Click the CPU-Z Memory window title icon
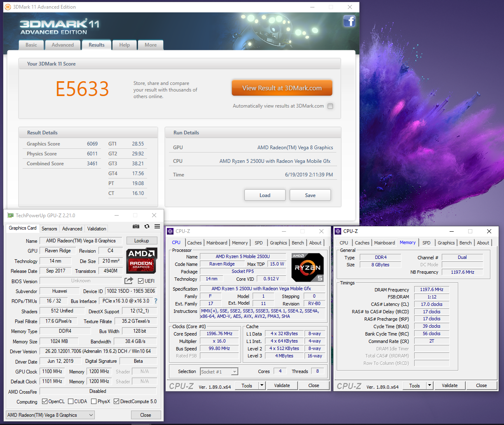The image size is (504, 425). click(338, 231)
